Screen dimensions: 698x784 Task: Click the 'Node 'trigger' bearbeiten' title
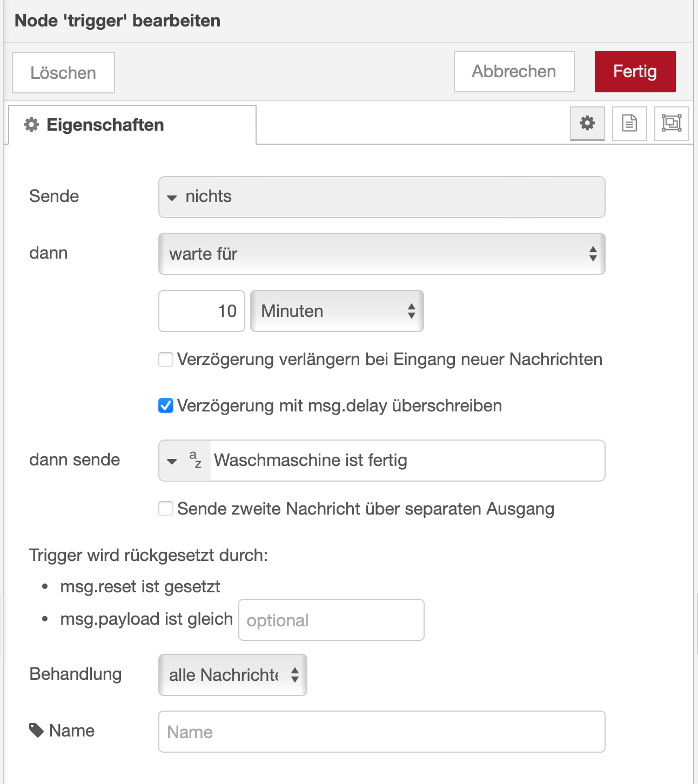click(x=118, y=21)
